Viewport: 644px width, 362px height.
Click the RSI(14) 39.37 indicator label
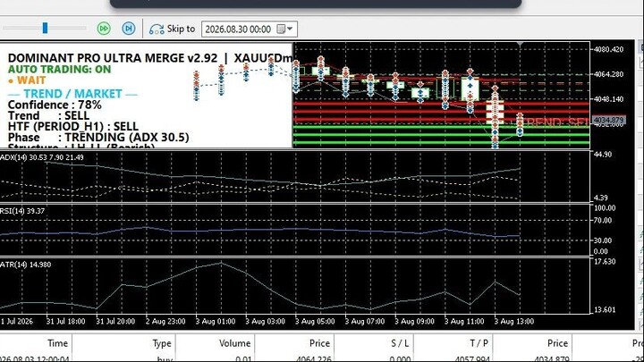(22, 211)
